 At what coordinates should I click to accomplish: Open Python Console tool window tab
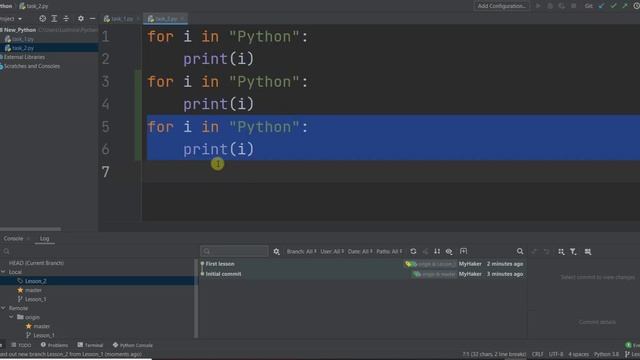click(133, 345)
